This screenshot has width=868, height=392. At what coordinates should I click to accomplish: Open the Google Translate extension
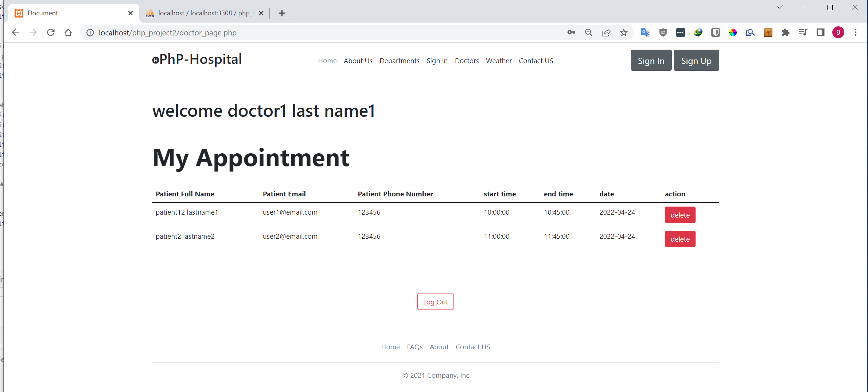point(645,32)
